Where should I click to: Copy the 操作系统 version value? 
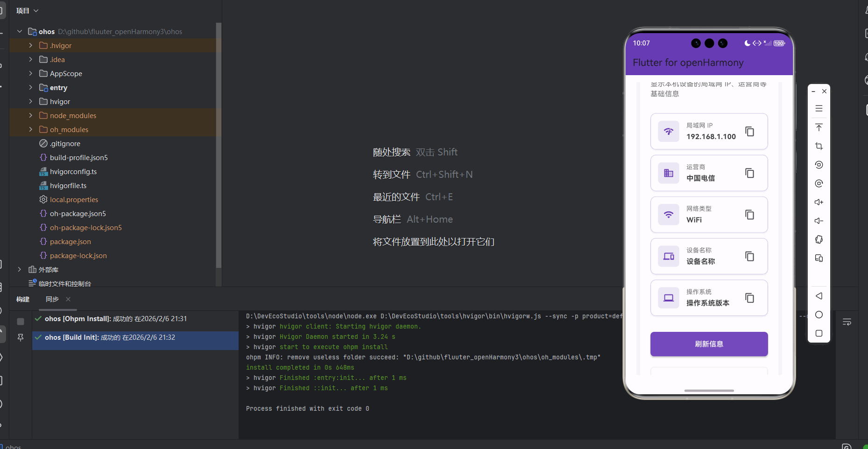point(749,298)
